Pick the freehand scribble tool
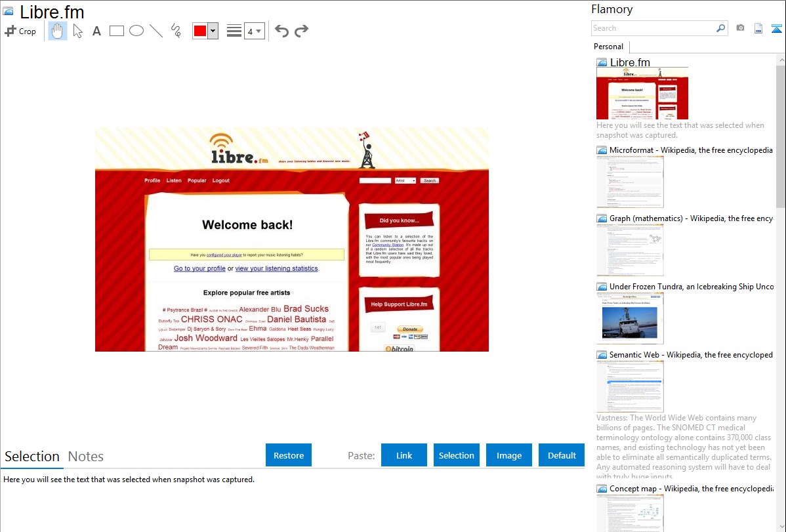The image size is (786, 532). click(x=176, y=31)
